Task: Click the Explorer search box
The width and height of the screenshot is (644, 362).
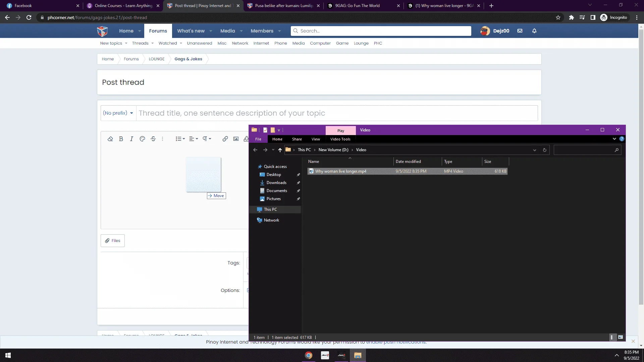Action: (587, 150)
